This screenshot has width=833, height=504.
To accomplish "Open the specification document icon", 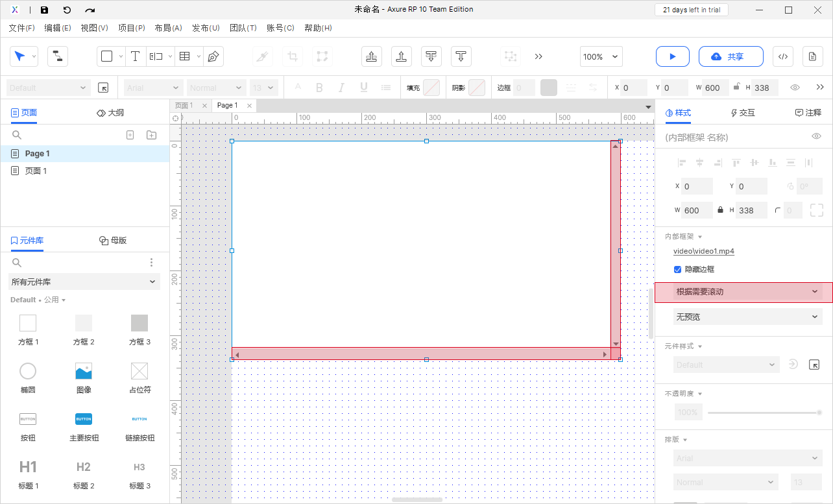I will click(x=813, y=56).
